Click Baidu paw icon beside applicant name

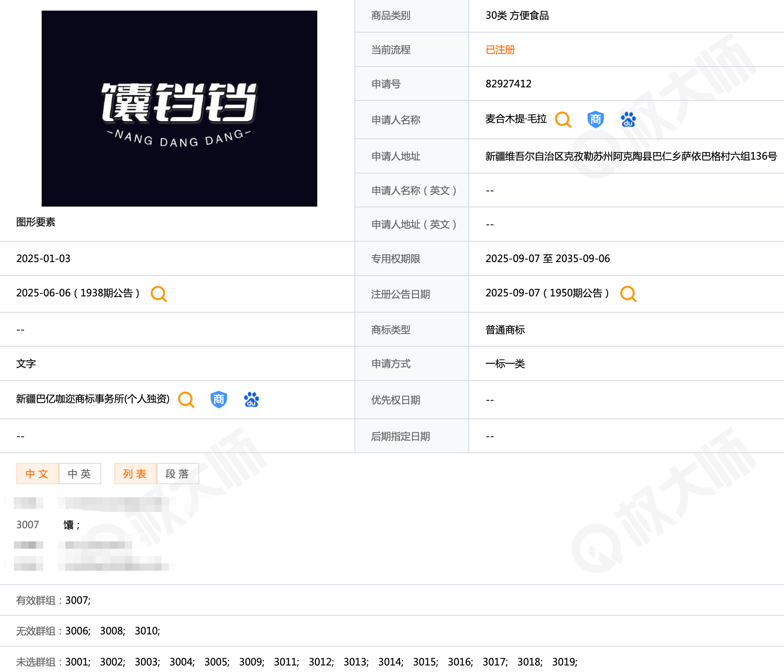(x=628, y=120)
